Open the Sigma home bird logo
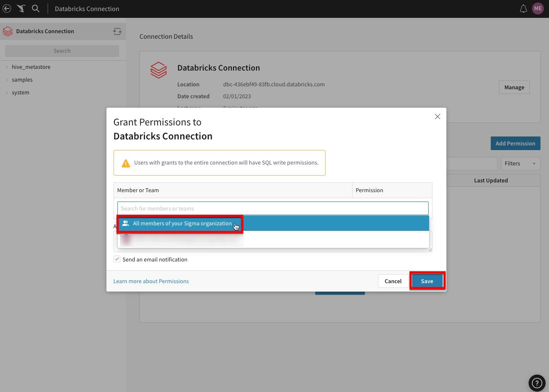Viewport: 549px width, 392px height. pyautogui.click(x=21, y=9)
